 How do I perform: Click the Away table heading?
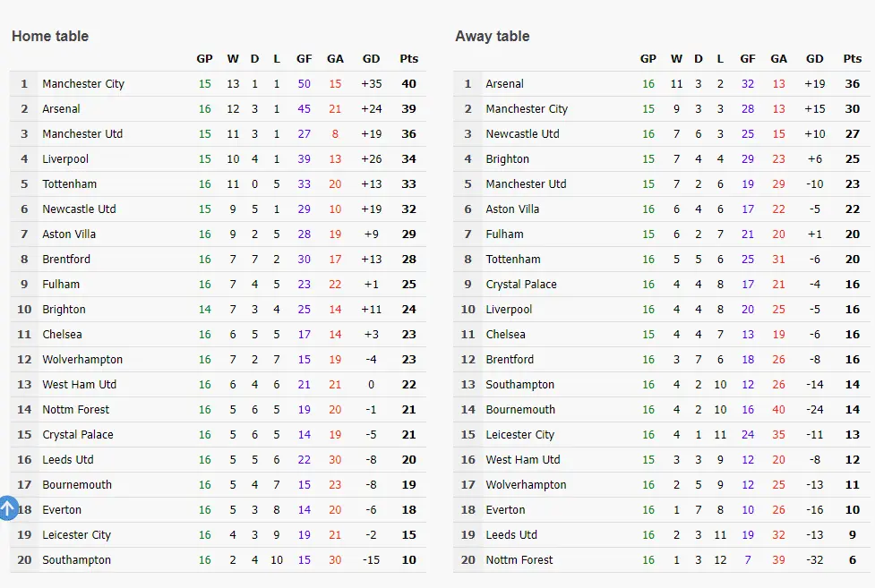pyautogui.click(x=493, y=37)
